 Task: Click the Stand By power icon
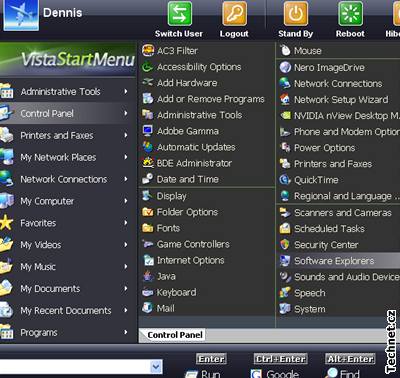coord(296,14)
